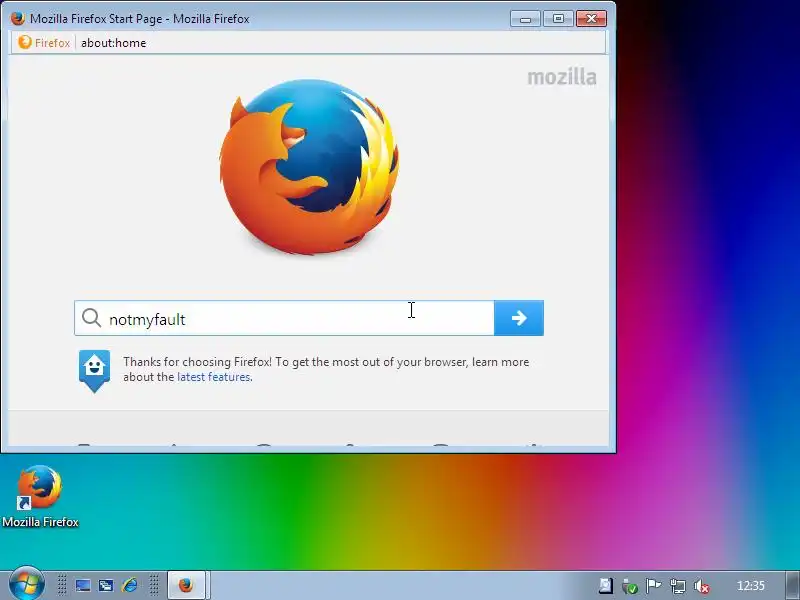Open Action Center flag tray icon
Screen dimensions: 800x600
tap(654, 586)
